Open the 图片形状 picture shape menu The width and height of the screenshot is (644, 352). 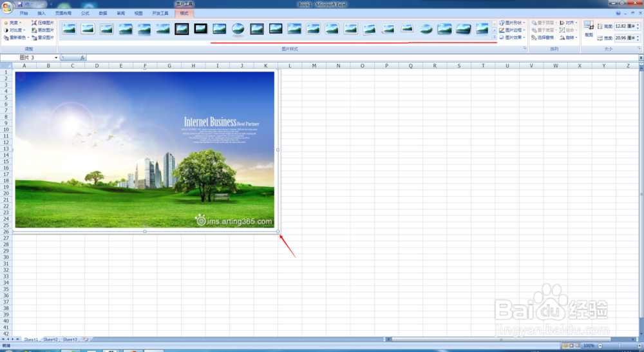coord(512,23)
